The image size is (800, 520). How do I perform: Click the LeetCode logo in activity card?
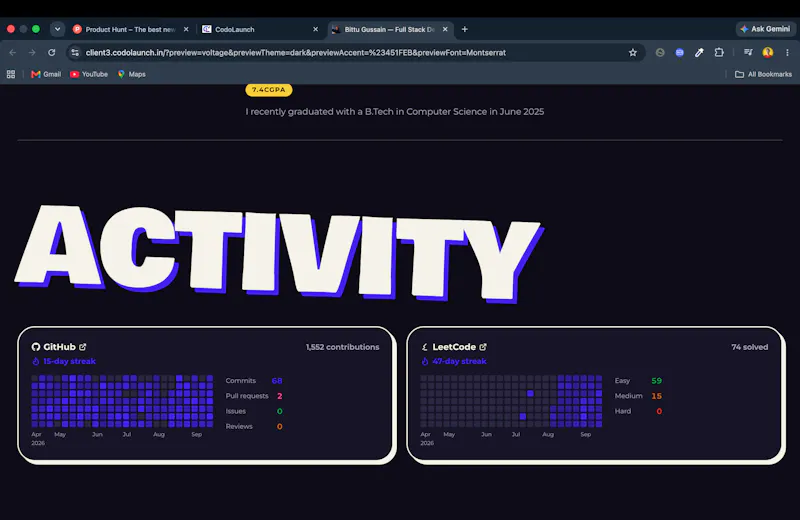point(424,347)
